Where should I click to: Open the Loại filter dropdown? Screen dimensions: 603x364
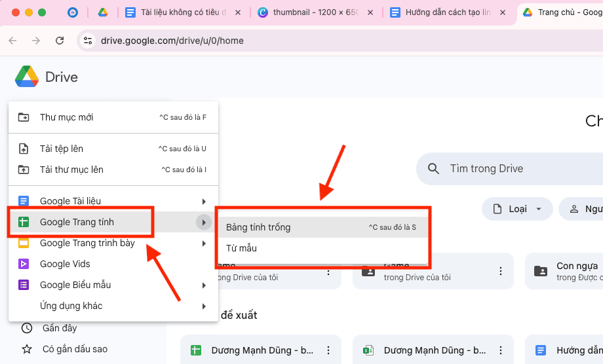[517, 209]
